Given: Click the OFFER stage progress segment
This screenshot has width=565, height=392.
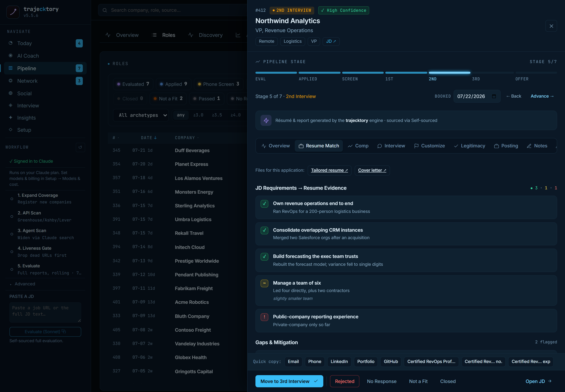Looking at the screenshot, I should click(536, 73).
